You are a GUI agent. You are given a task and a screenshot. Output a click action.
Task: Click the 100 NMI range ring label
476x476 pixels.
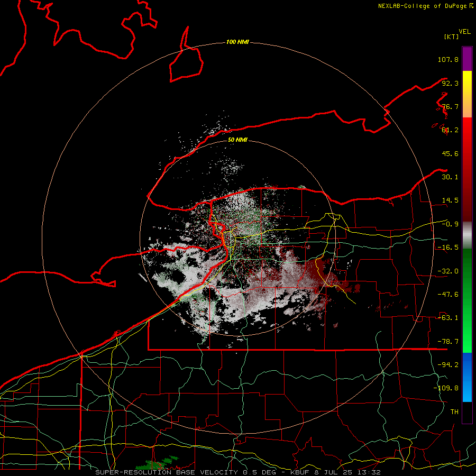coord(237,42)
